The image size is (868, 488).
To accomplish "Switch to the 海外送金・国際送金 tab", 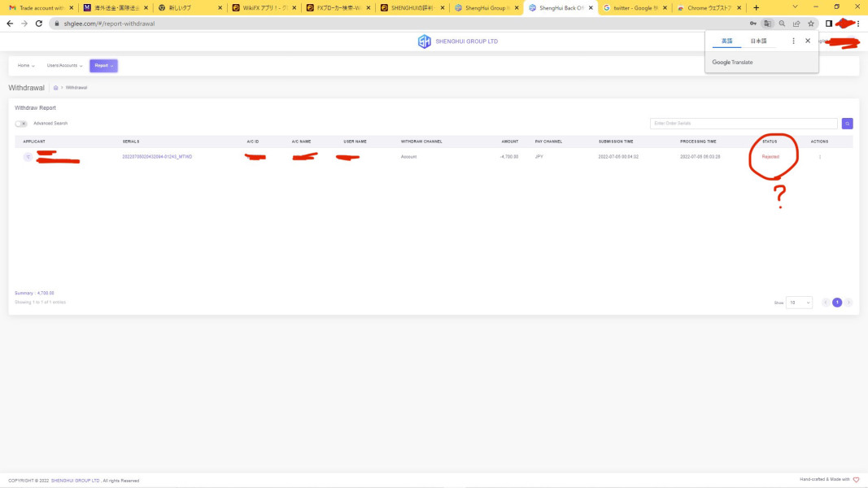I will click(x=116, y=8).
